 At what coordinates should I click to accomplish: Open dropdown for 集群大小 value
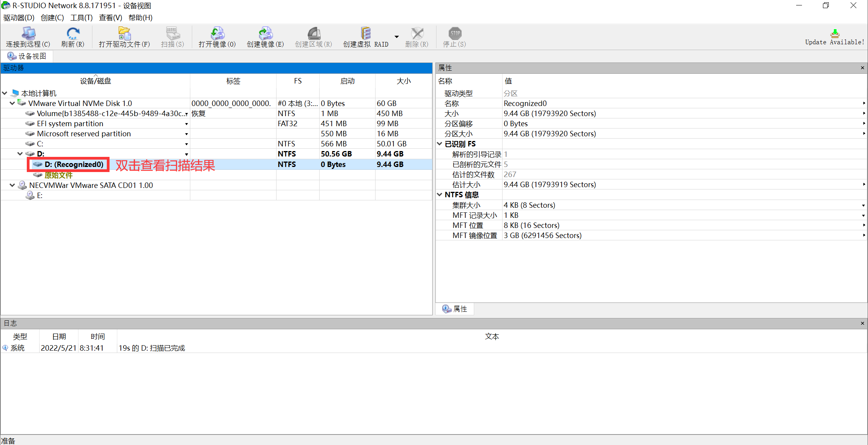863,205
